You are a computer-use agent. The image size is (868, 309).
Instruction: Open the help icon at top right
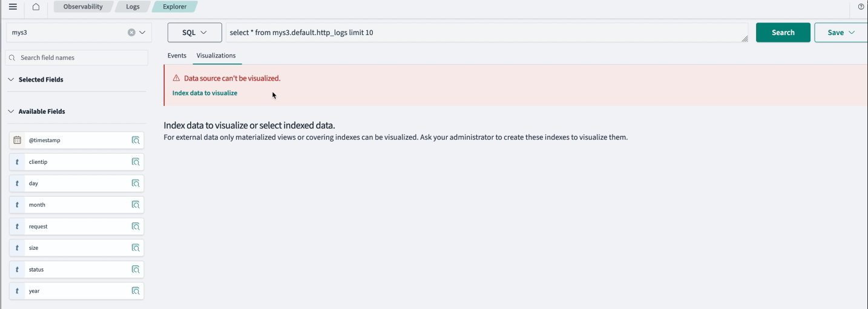point(861,7)
